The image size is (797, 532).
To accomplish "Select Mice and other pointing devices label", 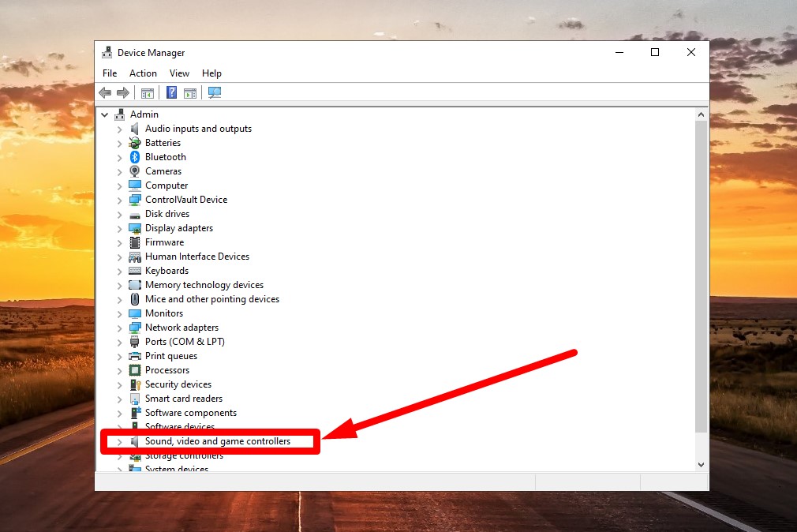I will point(212,299).
